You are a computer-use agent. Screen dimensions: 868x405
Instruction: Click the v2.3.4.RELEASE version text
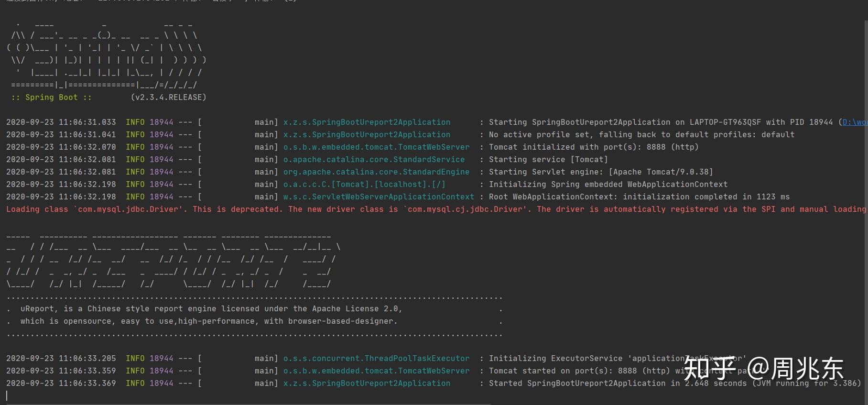[x=168, y=98]
